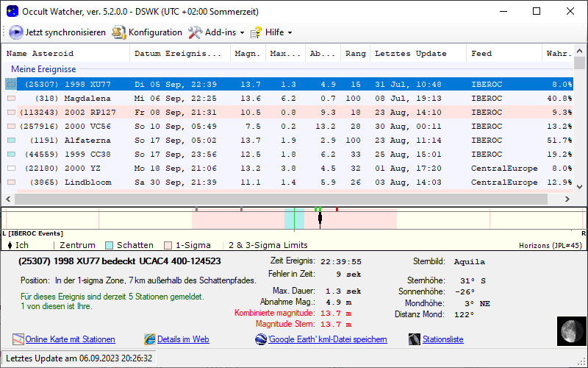Open Konfiguration from the toolbar
Screen dimensions: 588x368
tap(147, 32)
